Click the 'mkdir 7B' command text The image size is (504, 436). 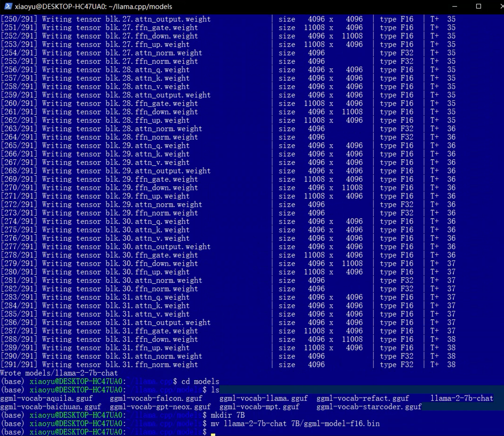pyautogui.click(x=227, y=415)
